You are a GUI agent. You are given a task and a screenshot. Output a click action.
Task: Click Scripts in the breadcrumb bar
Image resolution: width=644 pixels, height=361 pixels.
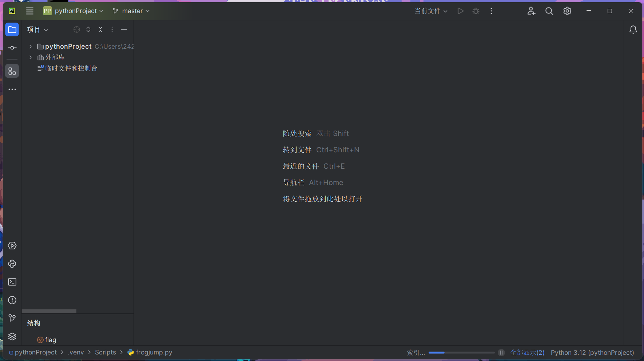click(x=106, y=352)
